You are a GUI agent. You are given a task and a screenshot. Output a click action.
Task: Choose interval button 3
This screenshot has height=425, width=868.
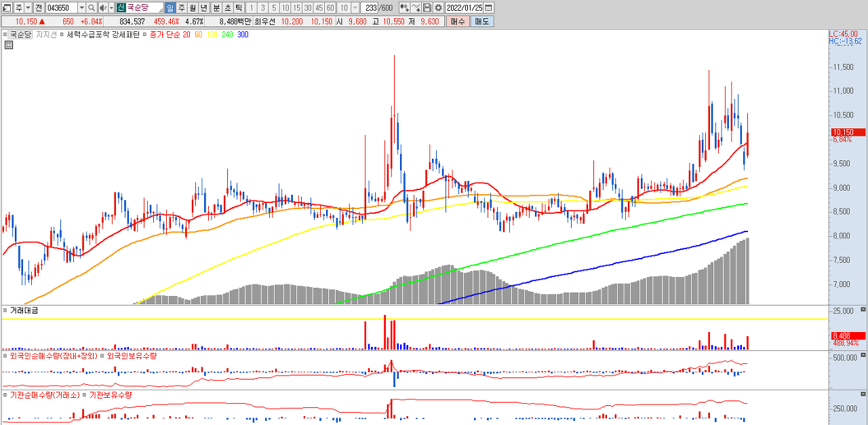point(262,7)
